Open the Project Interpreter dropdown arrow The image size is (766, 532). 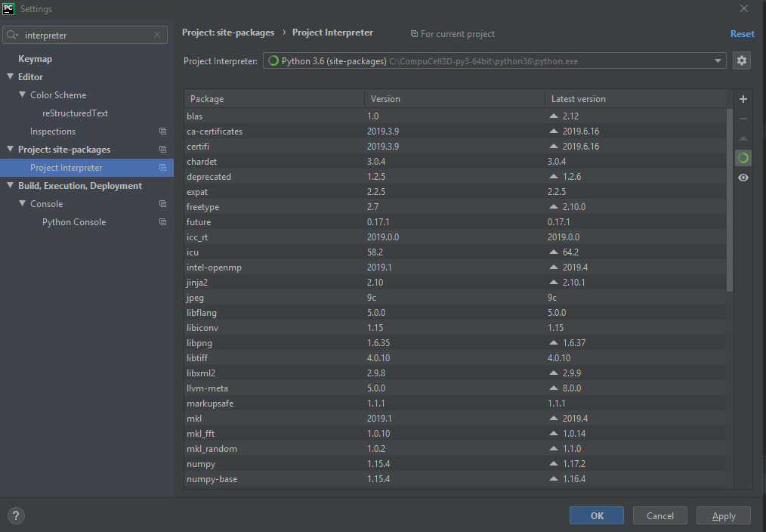(x=718, y=61)
